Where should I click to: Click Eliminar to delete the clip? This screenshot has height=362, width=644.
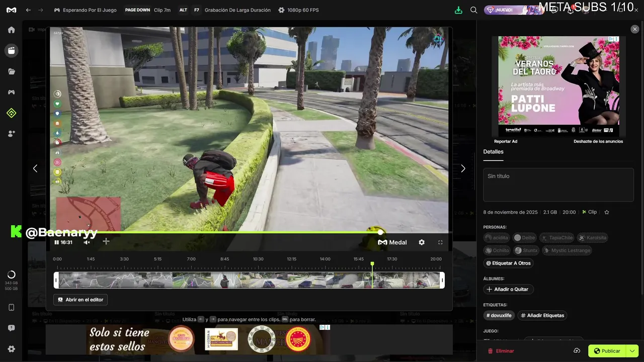click(x=501, y=351)
